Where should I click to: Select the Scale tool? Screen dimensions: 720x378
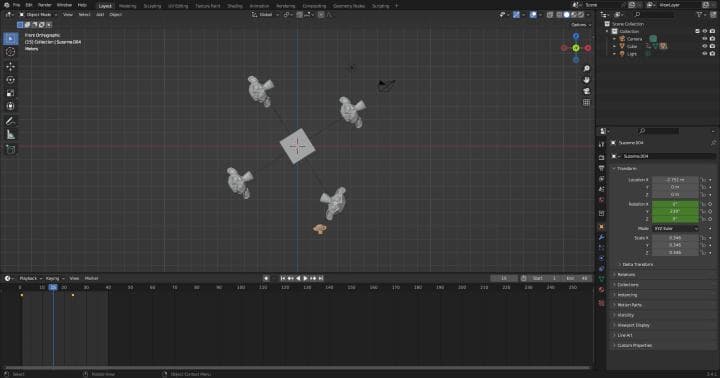pos(11,93)
